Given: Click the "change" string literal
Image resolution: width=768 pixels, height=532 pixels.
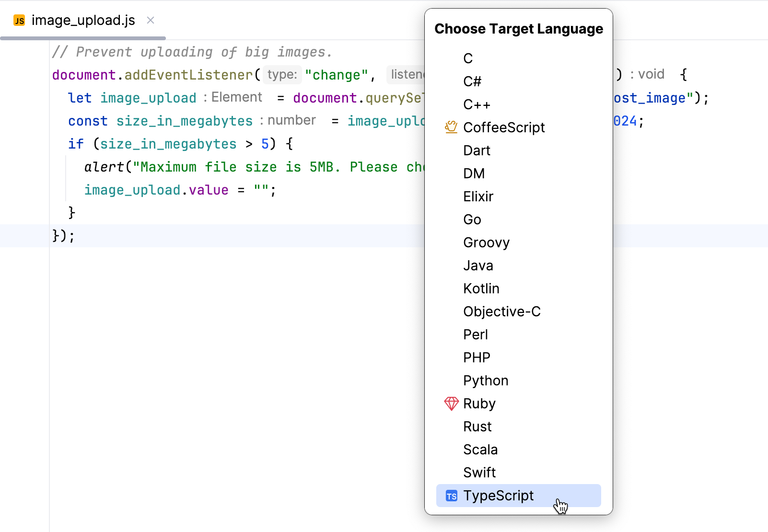Looking at the screenshot, I should click(x=336, y=75).
